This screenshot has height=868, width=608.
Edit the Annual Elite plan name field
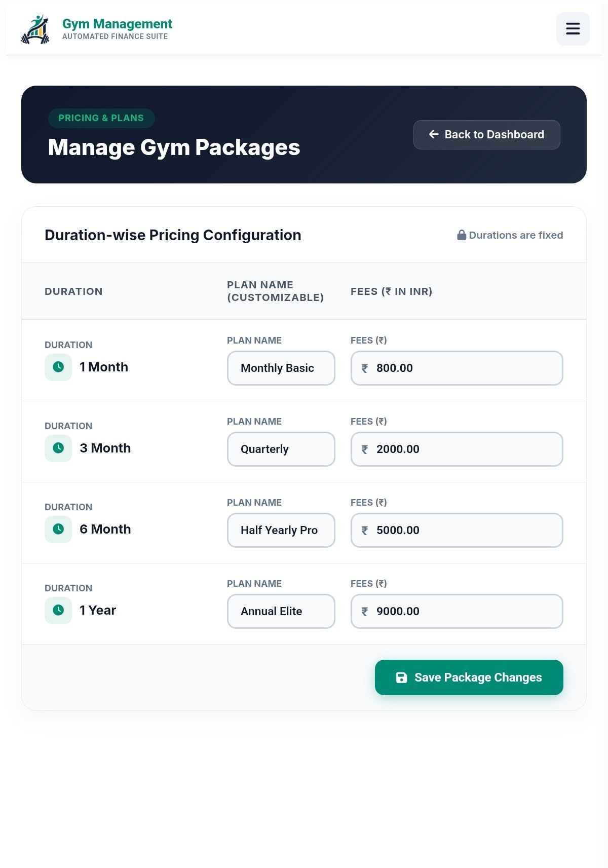coord(281,611)
